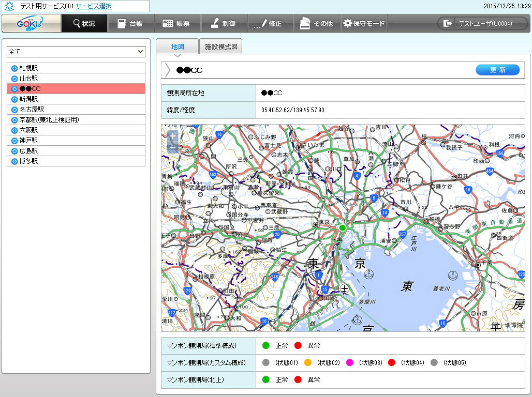Open the 台帳 ledger menu
532x397 pixels.
(x=130, y=23)
